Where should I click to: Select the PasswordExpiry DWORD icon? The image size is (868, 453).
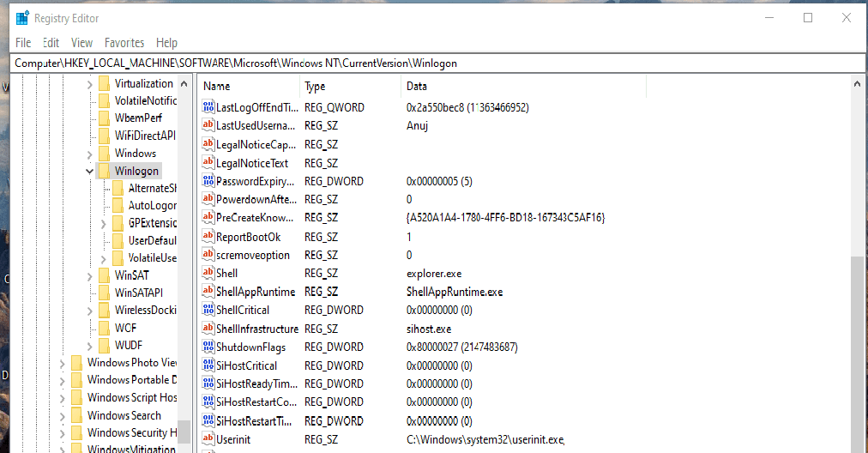click(x=208, y=180)
